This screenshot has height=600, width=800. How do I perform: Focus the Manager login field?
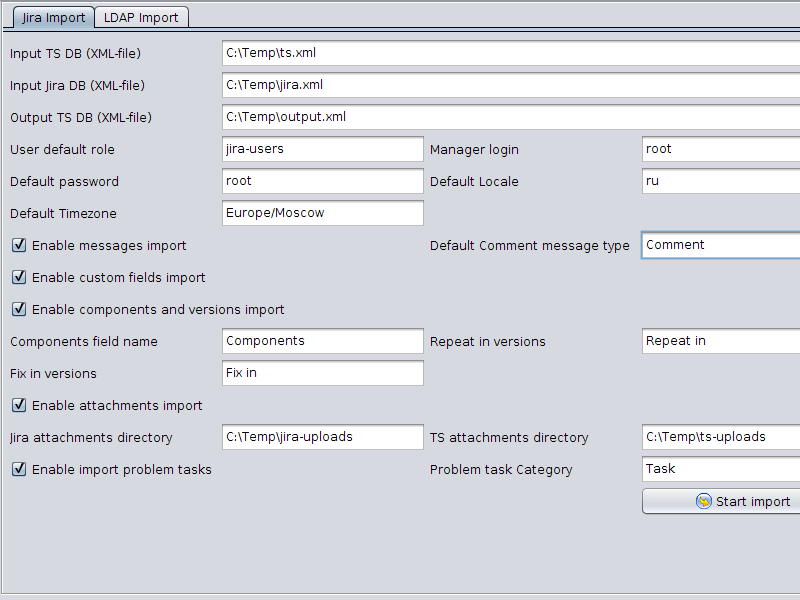[x=721, y=149]
